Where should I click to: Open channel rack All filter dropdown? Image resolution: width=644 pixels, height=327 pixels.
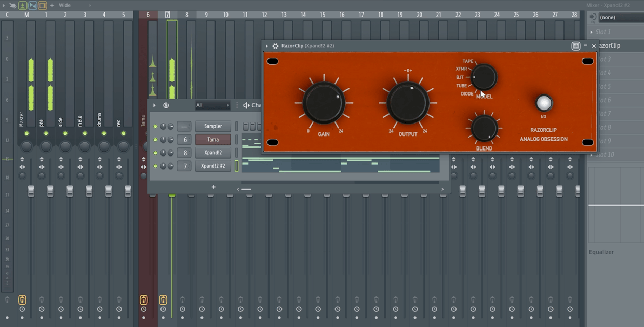[212, 105]
